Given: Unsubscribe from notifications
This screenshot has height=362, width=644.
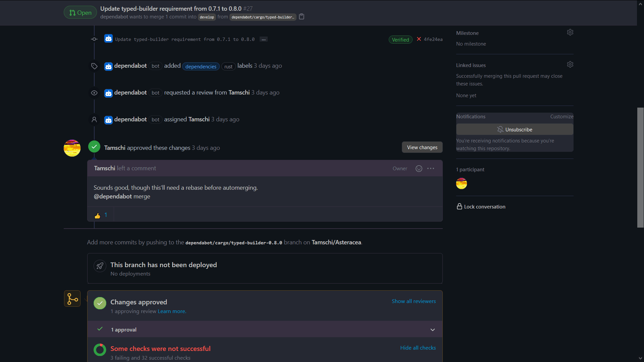Looking at the screenshot, I should coord(515,129).
